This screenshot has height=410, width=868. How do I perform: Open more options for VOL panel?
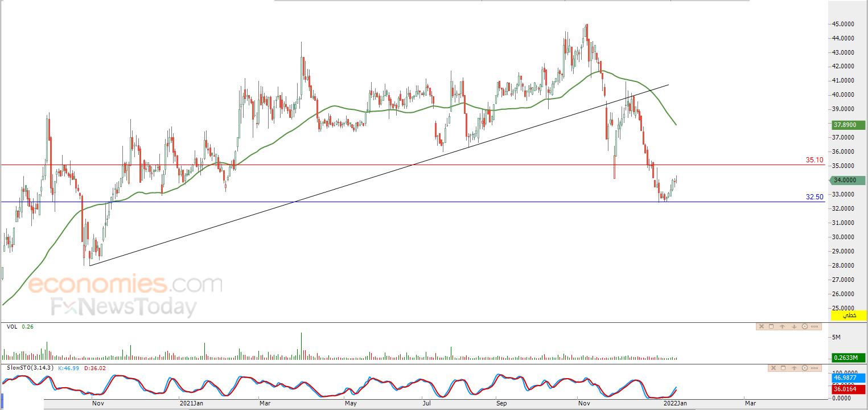[x=814, y=326]
